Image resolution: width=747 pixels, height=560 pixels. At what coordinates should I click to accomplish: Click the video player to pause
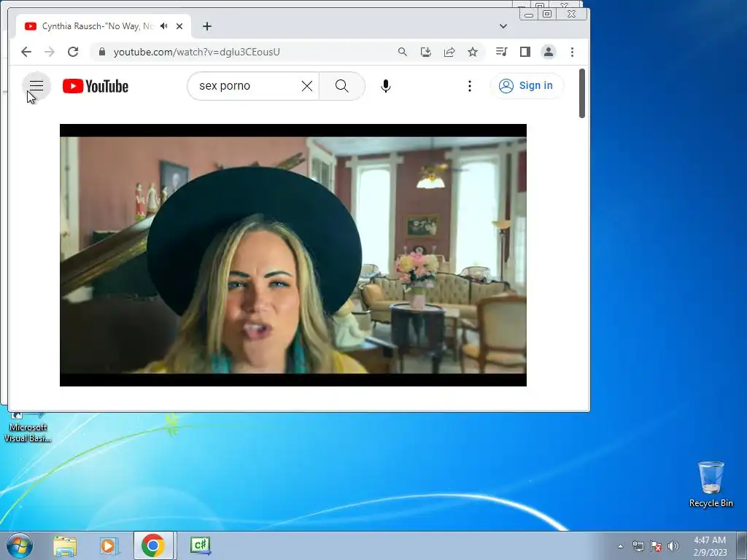click(293, 254)
